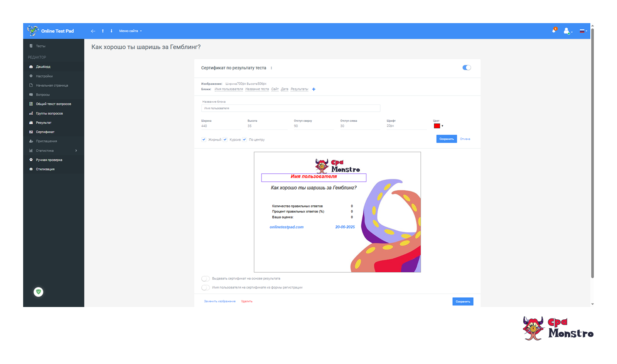Image resolution: width=617 pixels, height=364 pixels.
Task: Click the Результат chart icon
Action: [x=31, y=122]
